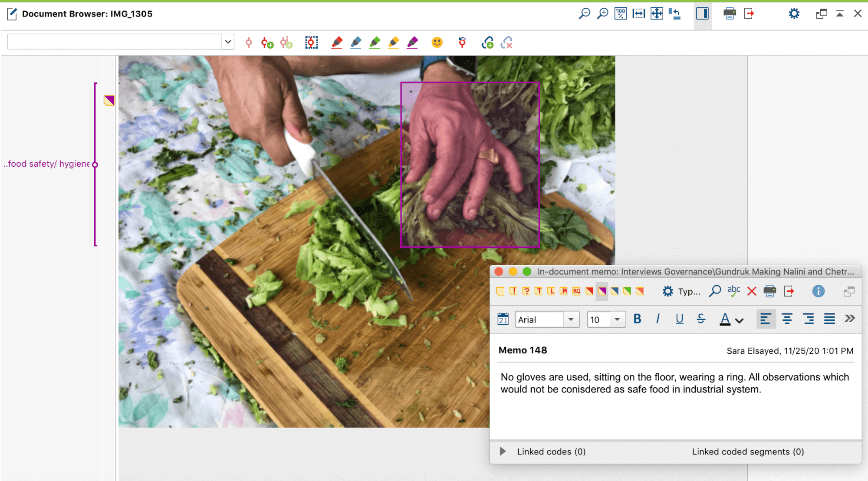Click the in-vivo coding icon
The image size is (868, 481).
point(286,43)
